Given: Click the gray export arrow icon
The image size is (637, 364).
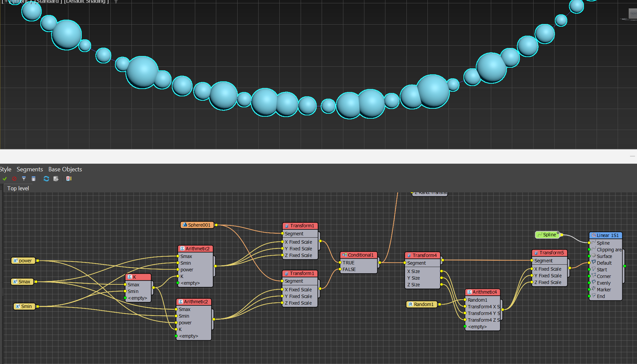Looking at the screenshot, I should point(56,179).
